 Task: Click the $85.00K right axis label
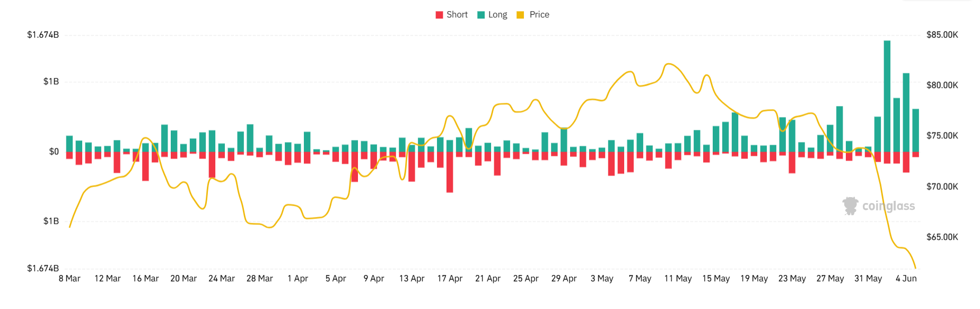pyautogui.click(x=942, y=35)
